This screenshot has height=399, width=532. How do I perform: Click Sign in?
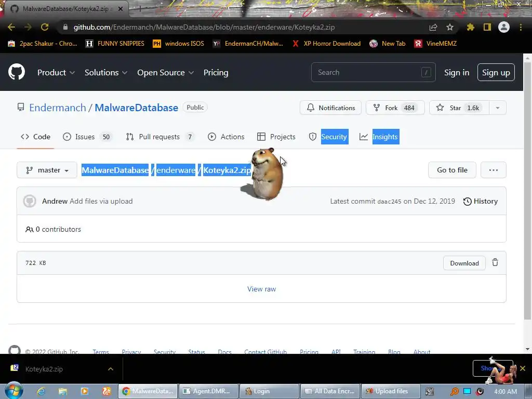(457, 72)
